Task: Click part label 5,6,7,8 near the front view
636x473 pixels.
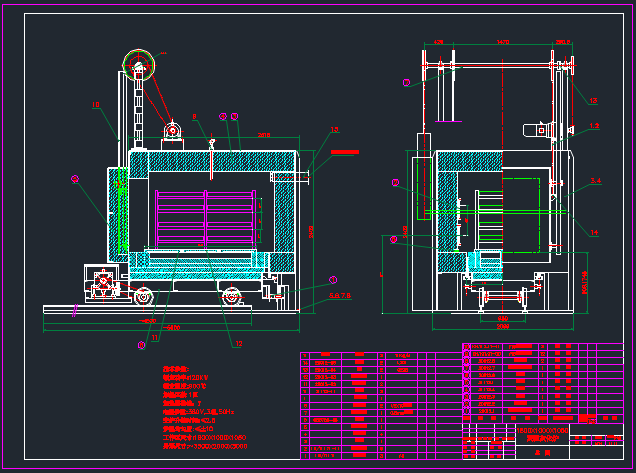Action: tap(340, 296)
